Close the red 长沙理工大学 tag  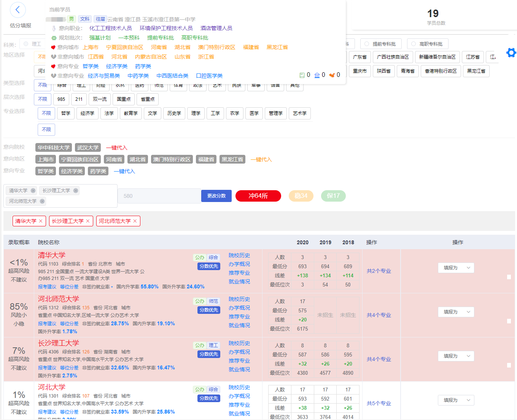(88, 221)
